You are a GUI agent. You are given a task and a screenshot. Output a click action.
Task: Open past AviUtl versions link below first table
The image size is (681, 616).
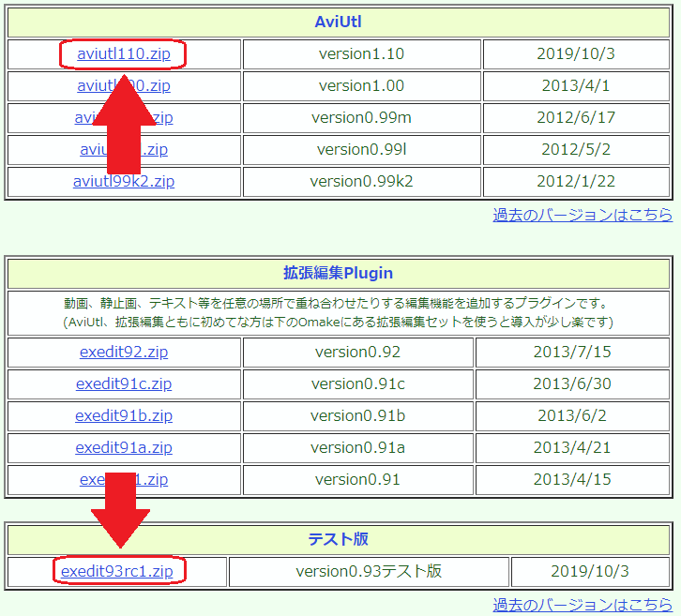[583, 215]
